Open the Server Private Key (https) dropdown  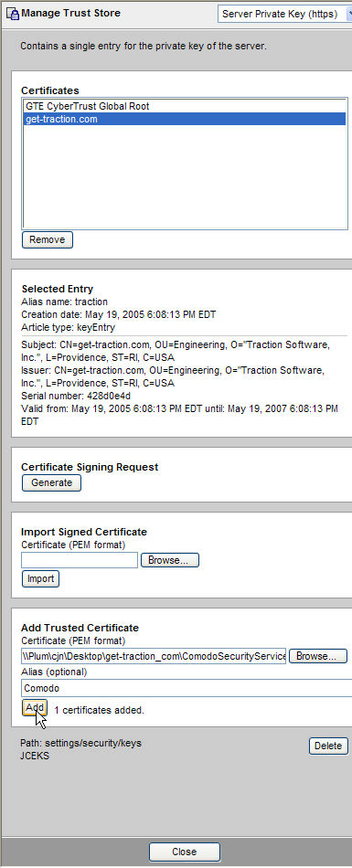(x=285, y=14)
